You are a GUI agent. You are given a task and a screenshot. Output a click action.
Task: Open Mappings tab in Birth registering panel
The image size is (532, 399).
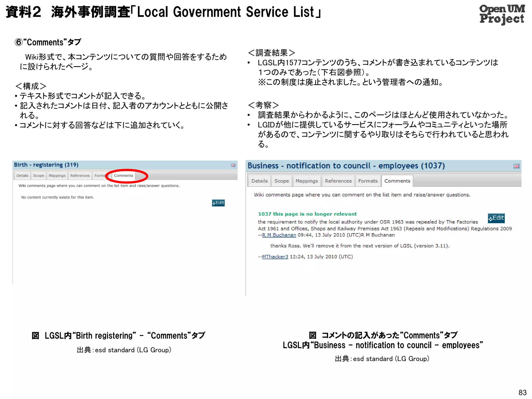pyautogui.click(x=57, y=176)
